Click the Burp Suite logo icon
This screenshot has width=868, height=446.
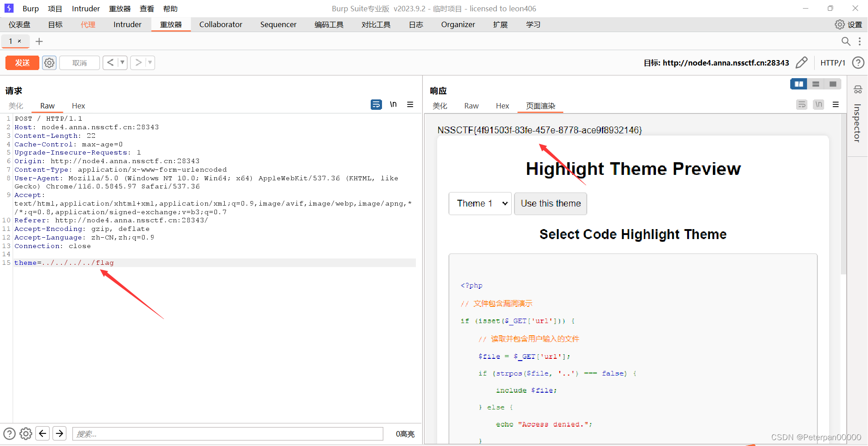[9, 8]
